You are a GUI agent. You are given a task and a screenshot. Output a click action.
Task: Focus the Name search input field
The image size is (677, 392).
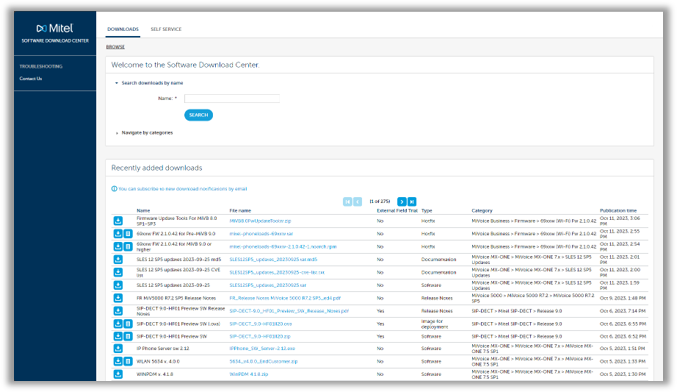[232, 98]
